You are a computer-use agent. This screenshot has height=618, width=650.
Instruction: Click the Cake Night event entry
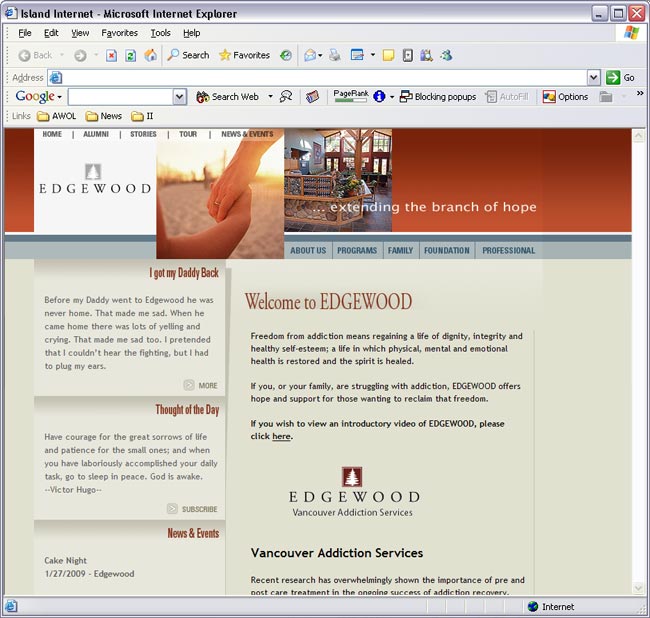pos(89,567)
